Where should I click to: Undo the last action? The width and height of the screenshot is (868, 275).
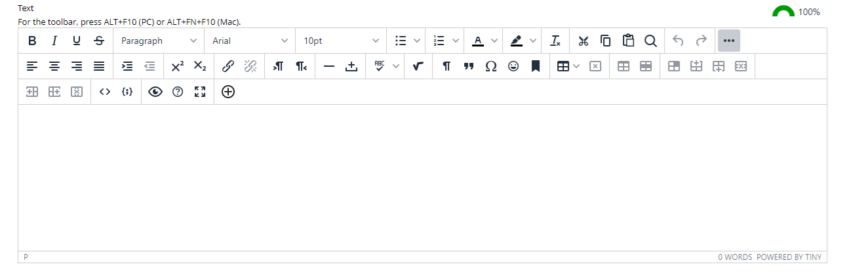679,41
